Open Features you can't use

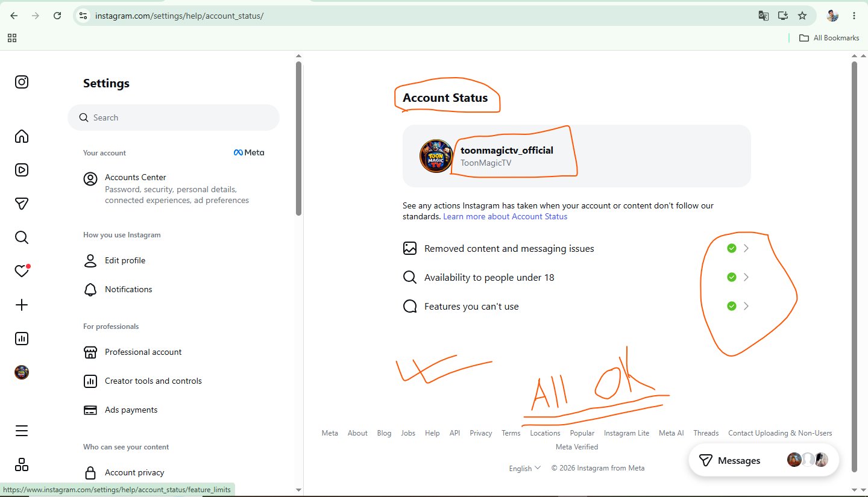click(577, 306)
